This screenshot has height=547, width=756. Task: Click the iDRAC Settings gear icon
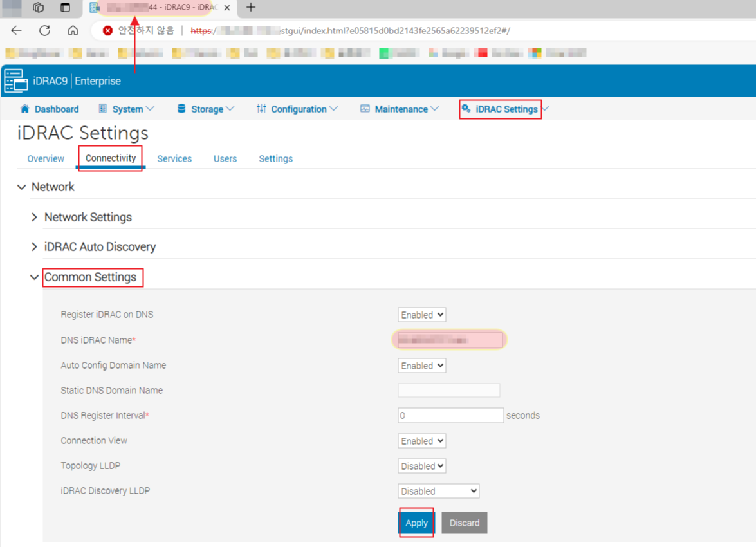pyautogui.click(x=466, y=108)
